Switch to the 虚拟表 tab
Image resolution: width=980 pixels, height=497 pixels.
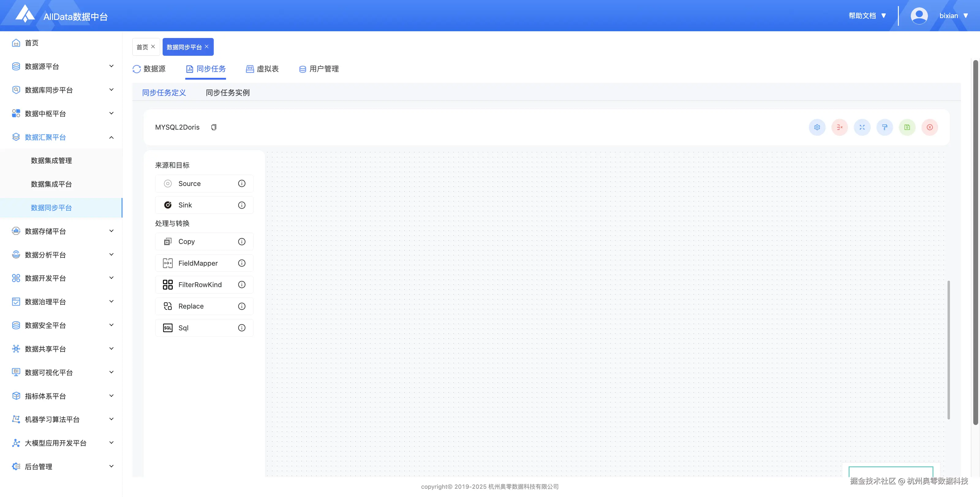pos(262,69)
